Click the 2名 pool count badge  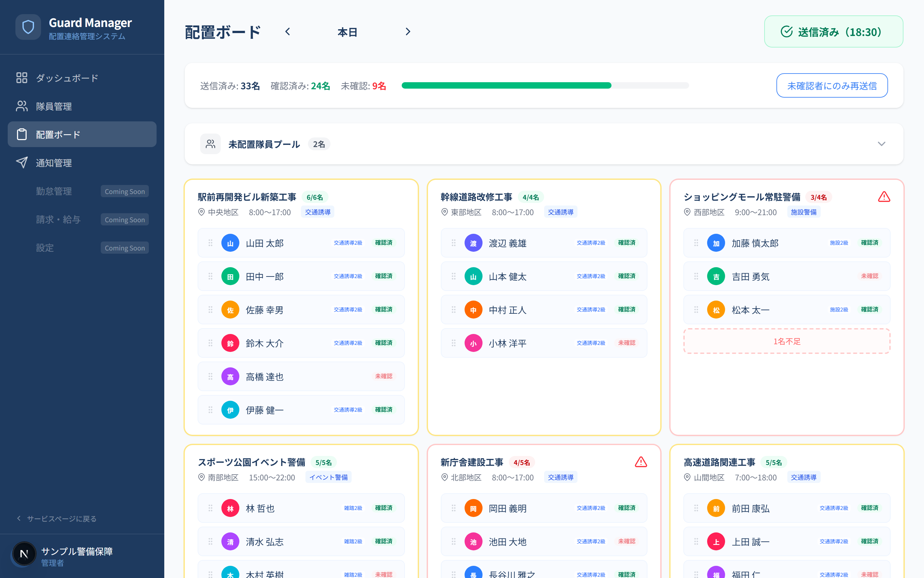point(319,144)
